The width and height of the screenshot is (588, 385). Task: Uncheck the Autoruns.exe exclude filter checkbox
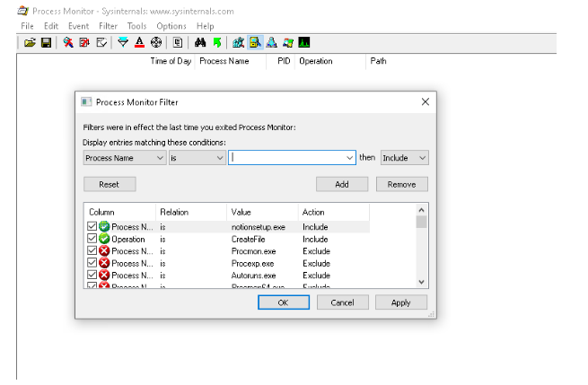pyautogui.click(x=92, y=276)
